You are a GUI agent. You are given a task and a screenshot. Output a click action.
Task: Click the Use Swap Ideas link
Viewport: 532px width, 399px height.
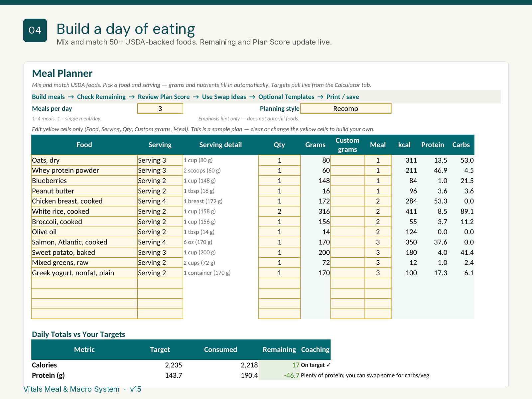coord(224,97)
